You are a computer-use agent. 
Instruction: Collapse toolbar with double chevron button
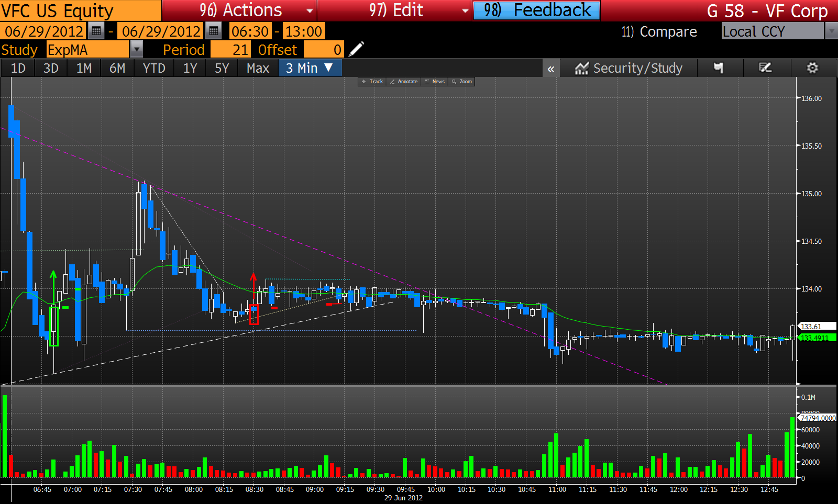551,69
